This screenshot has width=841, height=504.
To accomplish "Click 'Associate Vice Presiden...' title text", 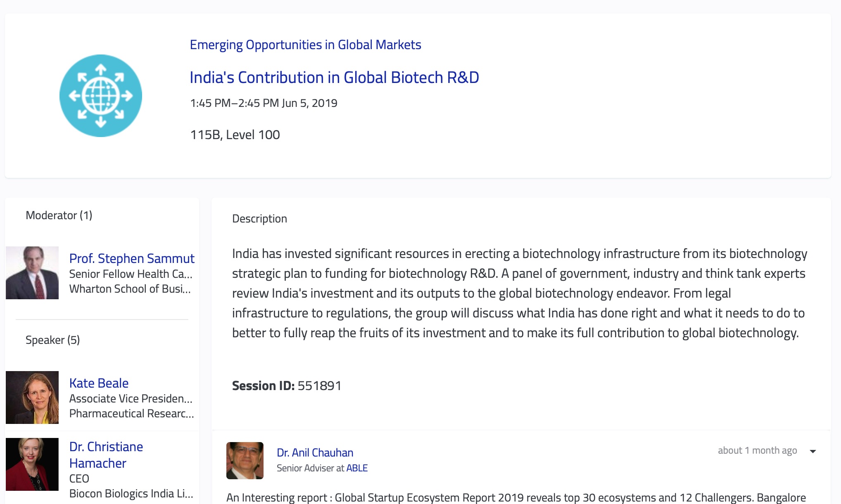I will (x=131, y=399).
